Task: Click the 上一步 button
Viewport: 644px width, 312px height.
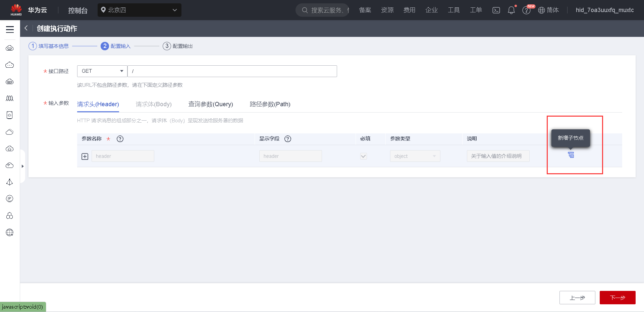Action: 577,298
